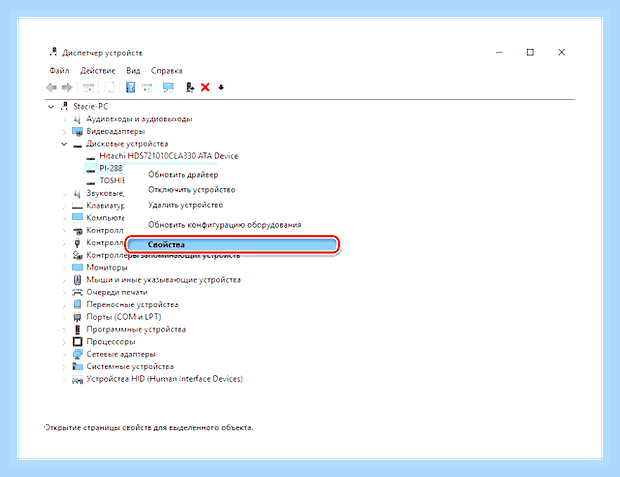Choose Обновить конфигурацию оборудования in context menu
620x477 pixels.
point(225,225)
